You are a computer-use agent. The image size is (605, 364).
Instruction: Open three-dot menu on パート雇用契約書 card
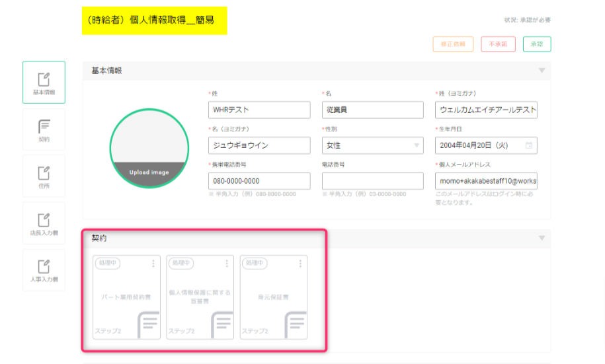(153, 264)
